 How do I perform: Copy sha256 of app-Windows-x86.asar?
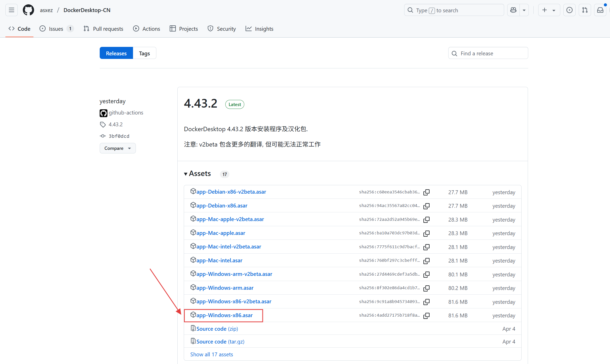(x=426, y=316)
